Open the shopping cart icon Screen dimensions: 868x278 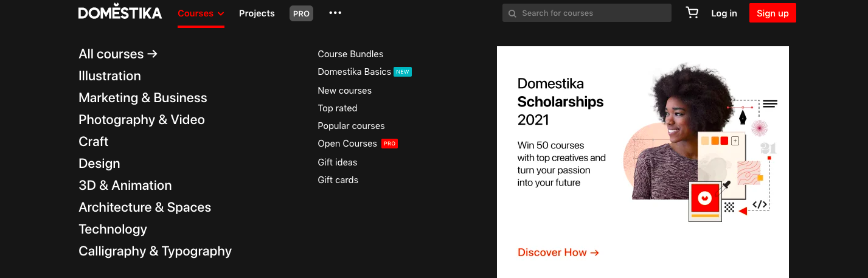(692, 13)
